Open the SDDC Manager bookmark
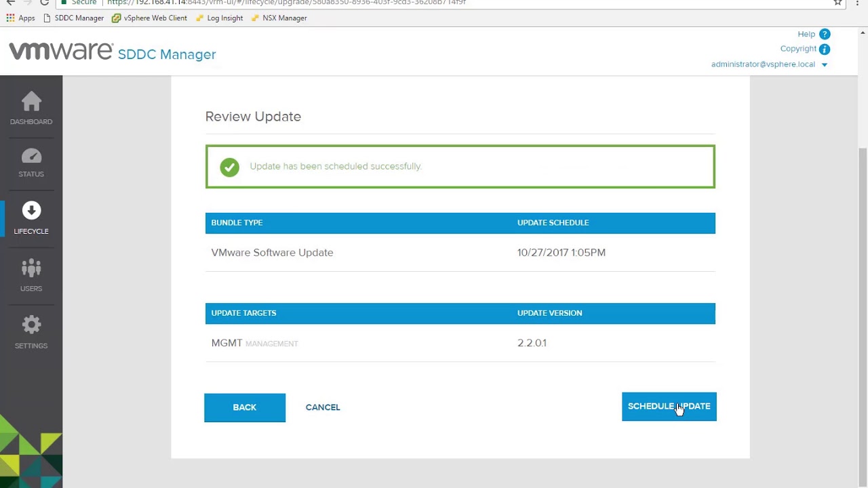868x488 pixels. [74, 18]
